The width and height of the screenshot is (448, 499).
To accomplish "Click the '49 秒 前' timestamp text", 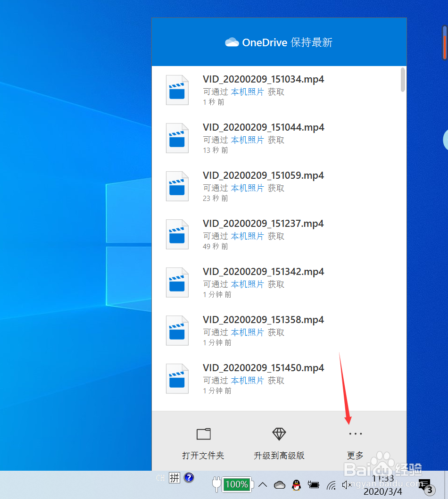I will pyautogui.click(x=216, y=246).
